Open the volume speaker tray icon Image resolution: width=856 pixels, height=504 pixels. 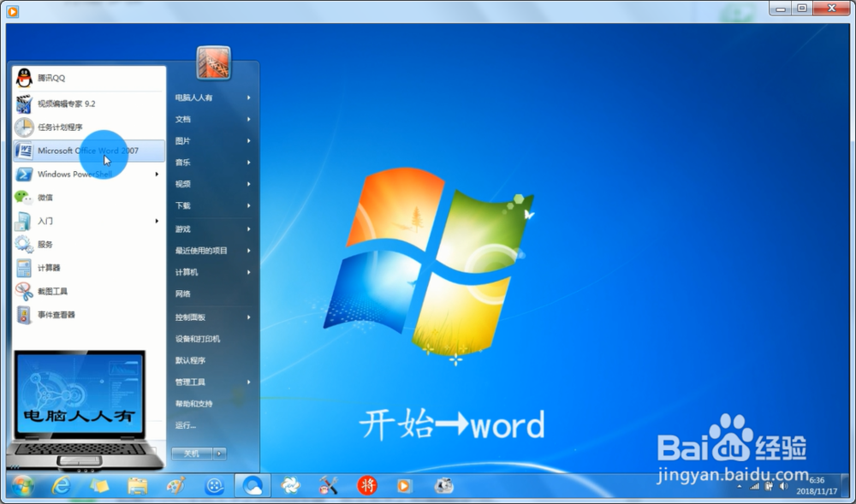coord(784,486)
